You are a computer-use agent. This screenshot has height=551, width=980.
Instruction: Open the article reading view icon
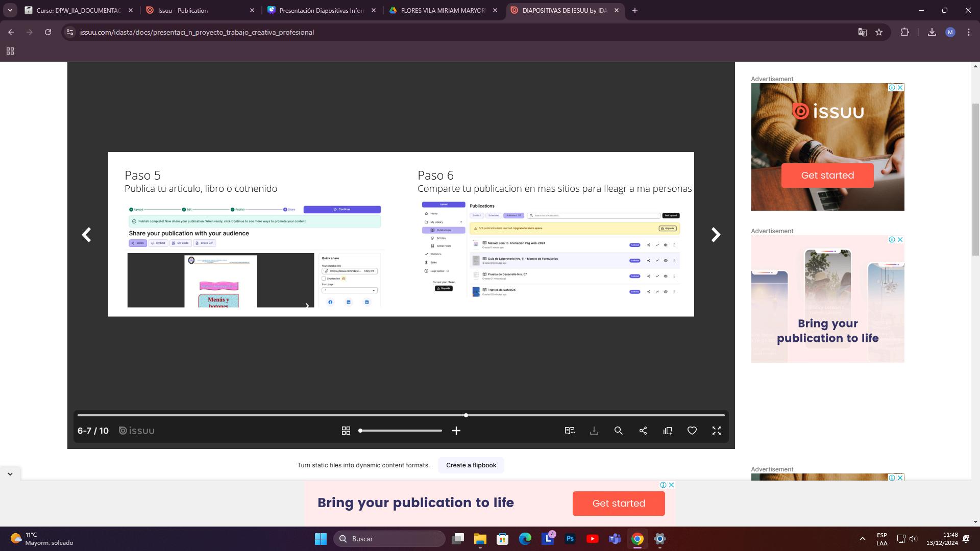[x=570, y=431]
